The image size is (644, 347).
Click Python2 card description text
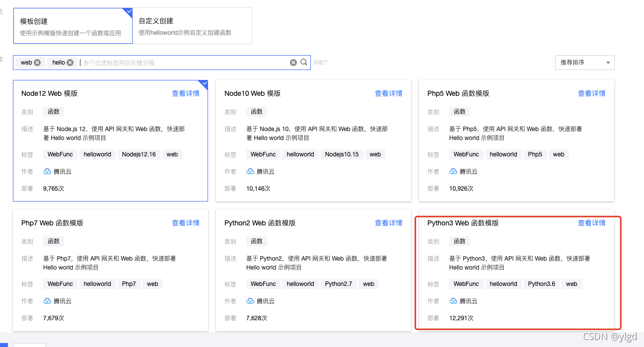pos(317,263)
